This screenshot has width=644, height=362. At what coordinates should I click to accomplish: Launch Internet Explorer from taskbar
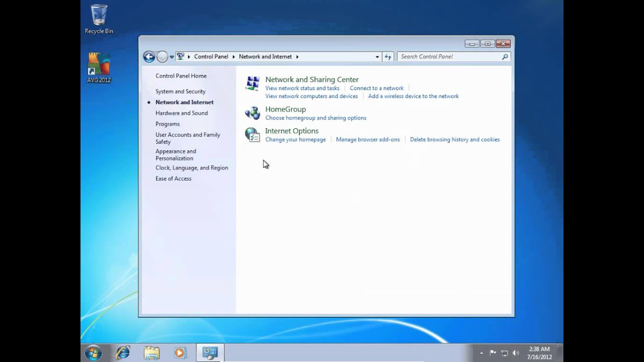(123, 353)
